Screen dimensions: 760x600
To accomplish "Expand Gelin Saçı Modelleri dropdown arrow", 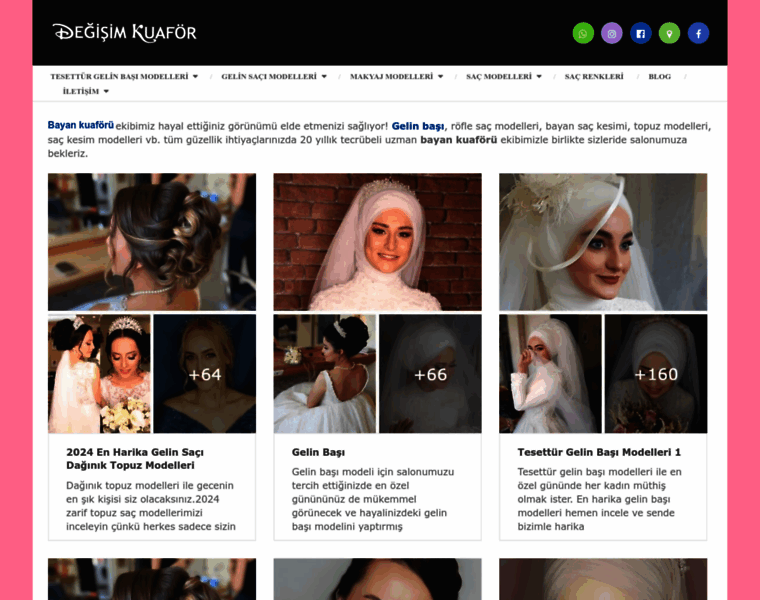I will [324, 77].
